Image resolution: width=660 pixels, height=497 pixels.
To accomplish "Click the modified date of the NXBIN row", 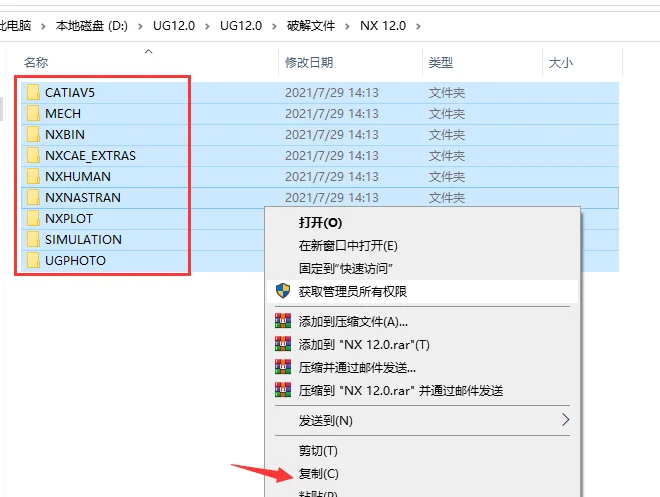I will pos(332,135).
